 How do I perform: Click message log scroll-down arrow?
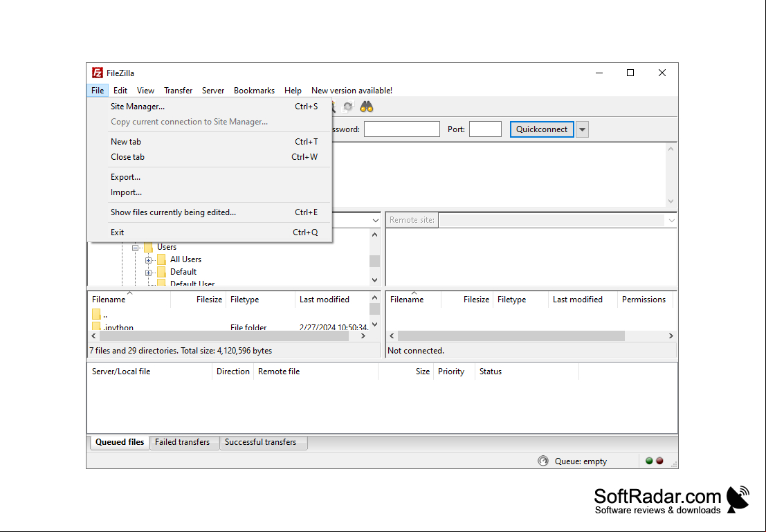tap(671, 201)
